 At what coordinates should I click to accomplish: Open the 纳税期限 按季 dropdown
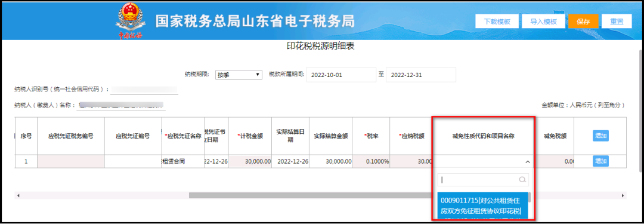point(239,75)
